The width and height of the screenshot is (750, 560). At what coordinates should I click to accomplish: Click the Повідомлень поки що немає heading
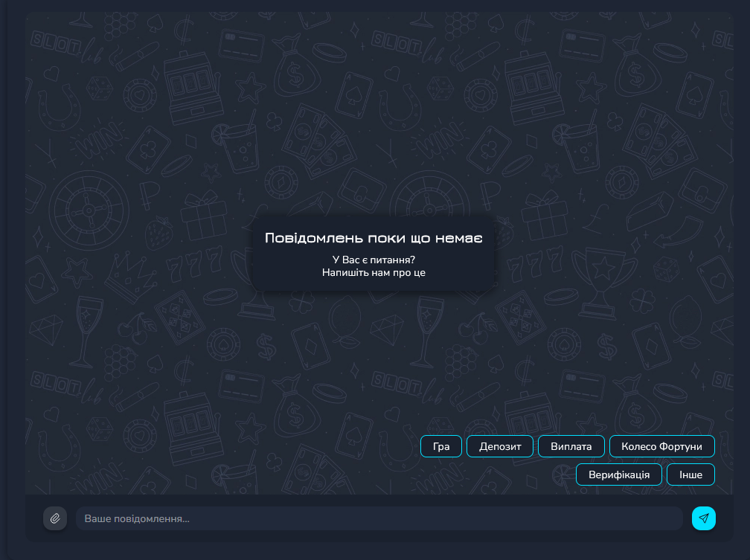[x=374, y=238]
